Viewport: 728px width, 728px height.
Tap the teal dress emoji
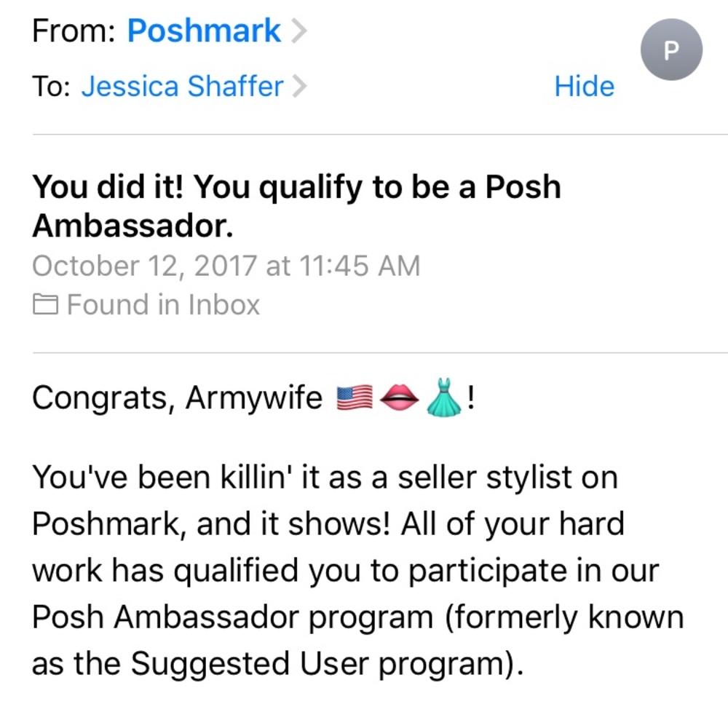click(x=443, y=397)
